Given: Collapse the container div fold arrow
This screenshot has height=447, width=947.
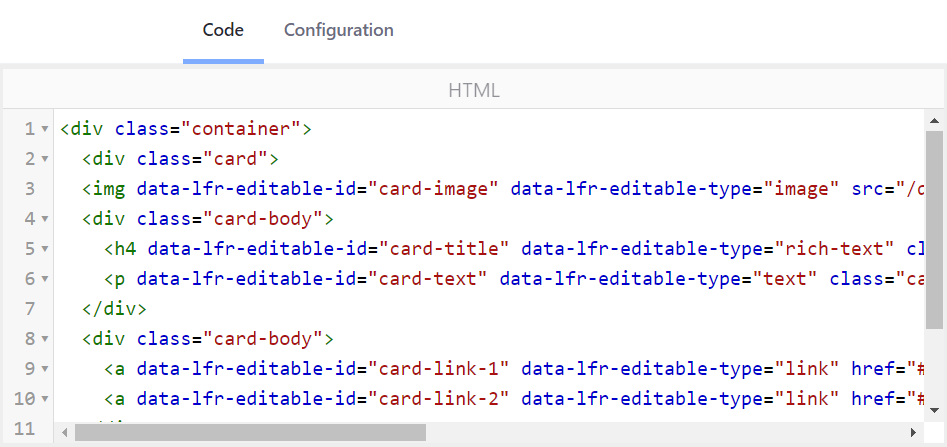Looking at the screenshot, I should tap(44, 129).
